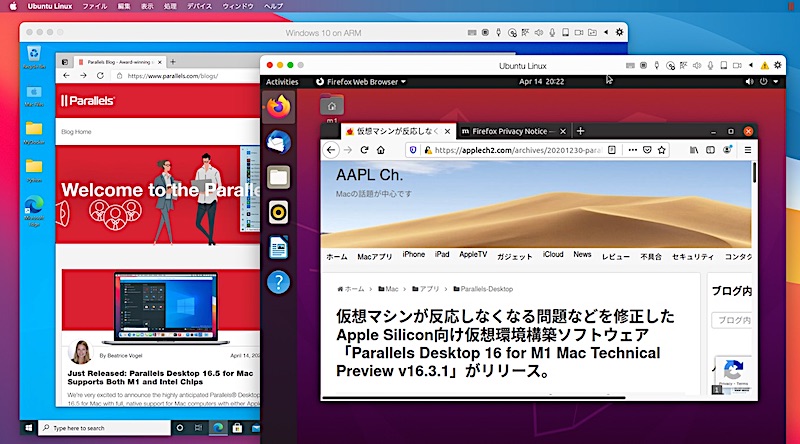800x444 pixels.
Task: Launch Thunderbird mail from Ubuntu dock
Action: point(279,142)
